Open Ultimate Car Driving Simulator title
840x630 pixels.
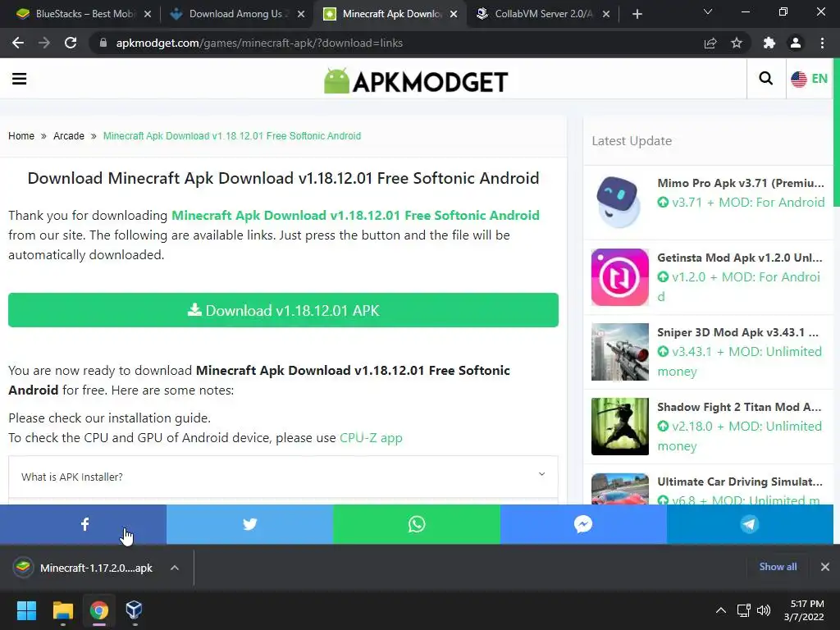[740, 482]
